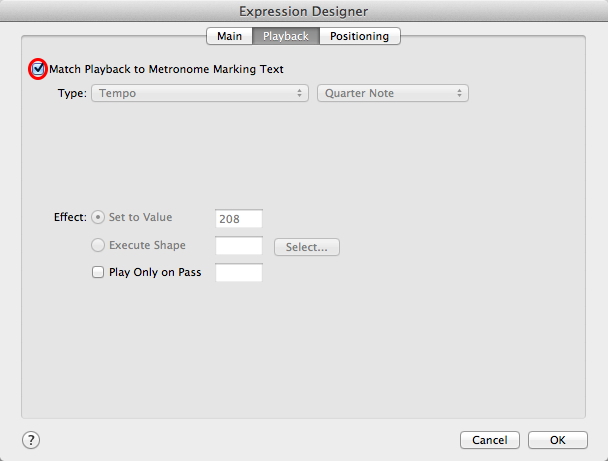Click the Match Playback to Metronome Marking Text label

coord(166,69)
